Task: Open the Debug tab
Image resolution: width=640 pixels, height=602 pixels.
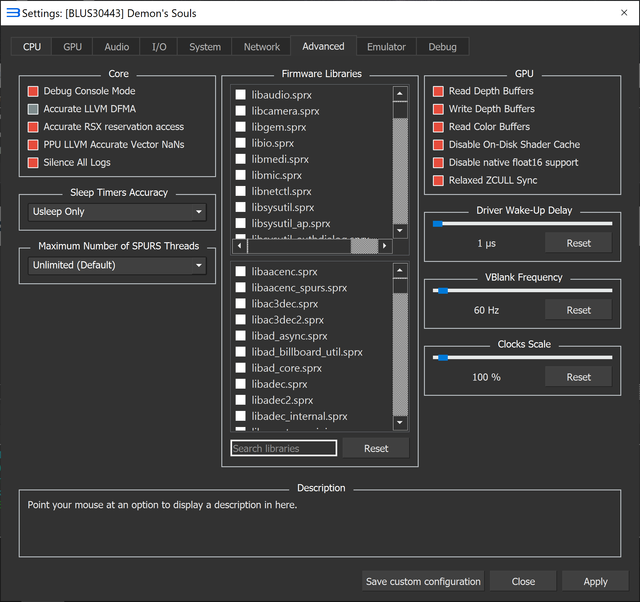Action: (442, 47)
